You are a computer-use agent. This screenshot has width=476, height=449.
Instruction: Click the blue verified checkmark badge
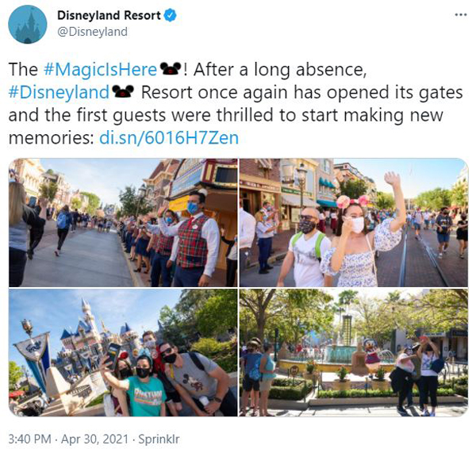(x=170, y=16)
